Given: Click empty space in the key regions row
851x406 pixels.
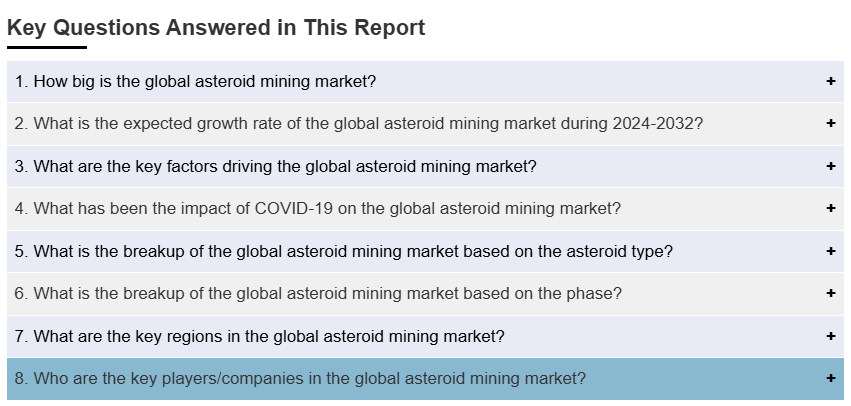Looking at the screenshot, I should [x=660, y=336].
